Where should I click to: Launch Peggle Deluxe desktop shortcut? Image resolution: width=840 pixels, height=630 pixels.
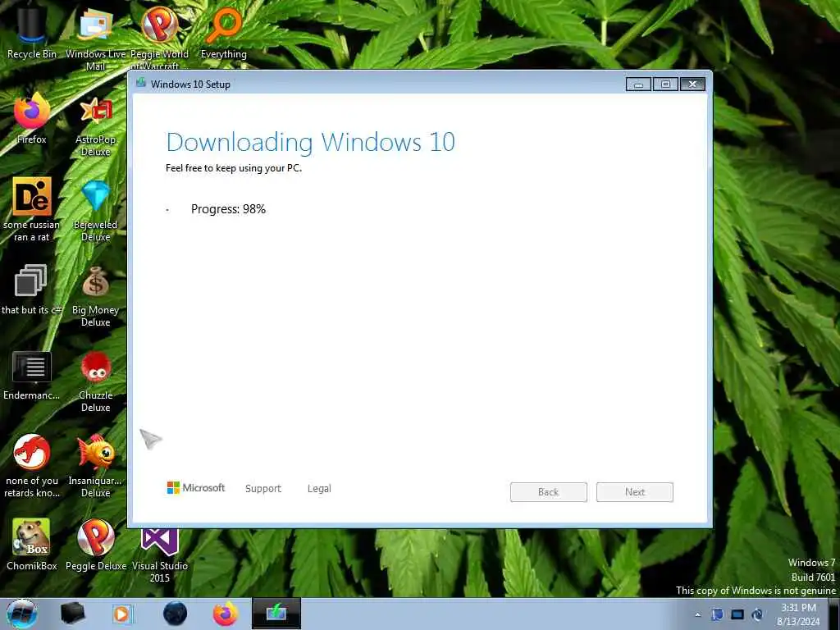pyautogui.click(x=95, y=544)
